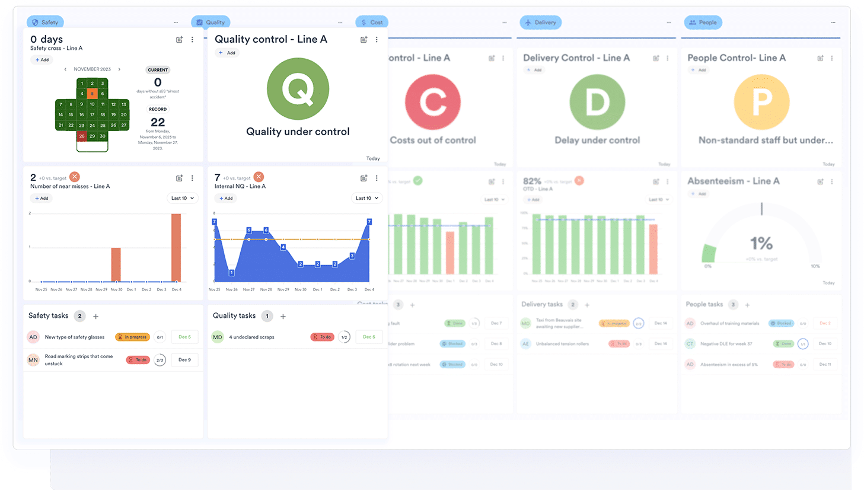Open the Last 10 dropdown on Internal NQ chart
Viewport: 864px width, 504px height.
click(x=366, y=198)
